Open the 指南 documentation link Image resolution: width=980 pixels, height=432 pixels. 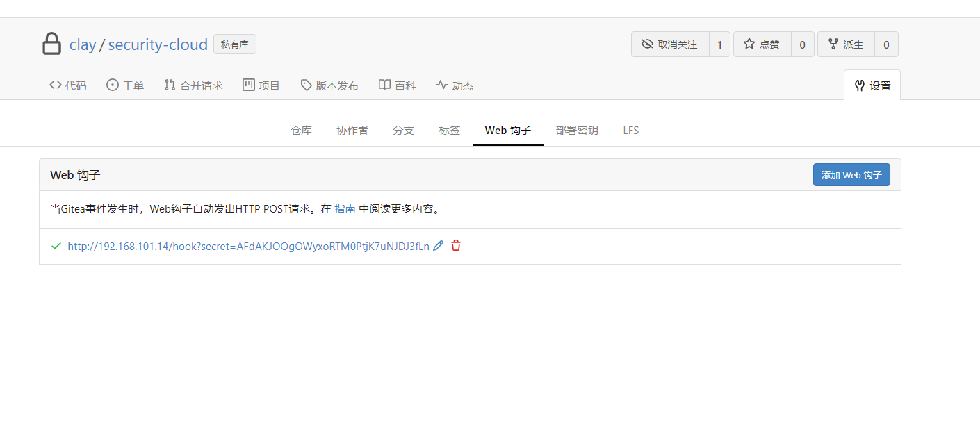click(x=345, y=208)
